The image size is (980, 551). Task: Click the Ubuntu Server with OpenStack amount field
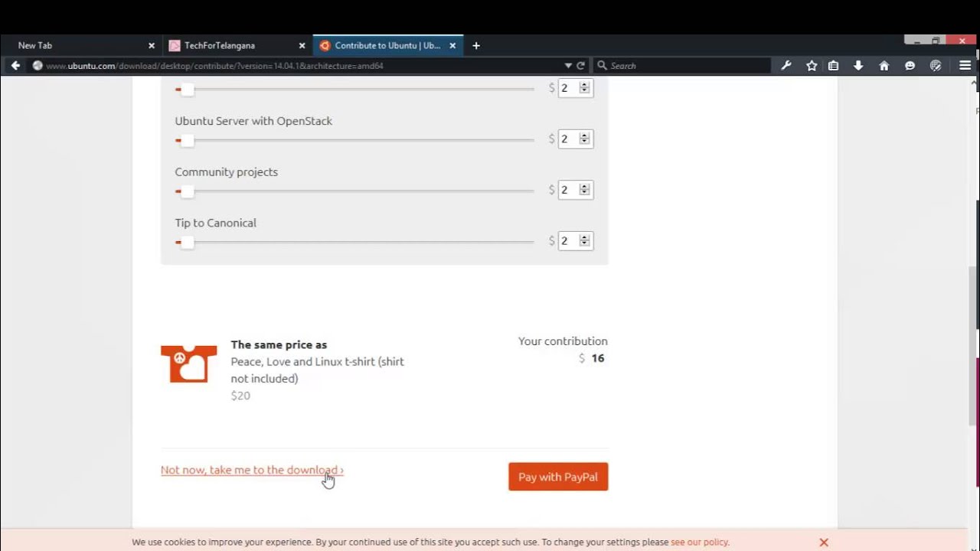pos(576,139)
